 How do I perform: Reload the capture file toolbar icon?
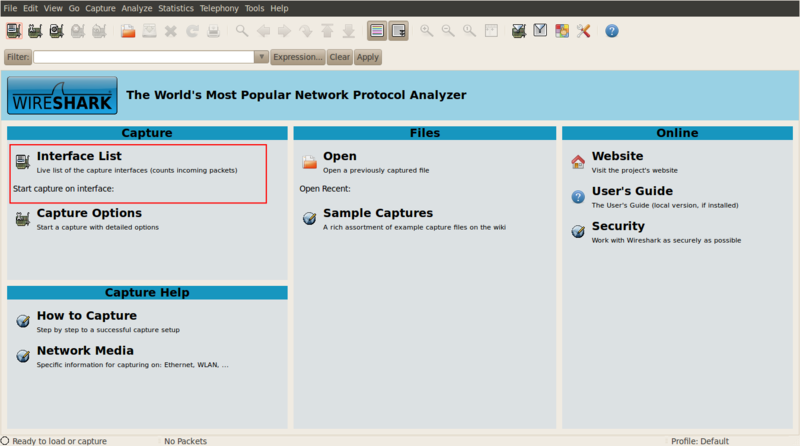tap(192, 31)
